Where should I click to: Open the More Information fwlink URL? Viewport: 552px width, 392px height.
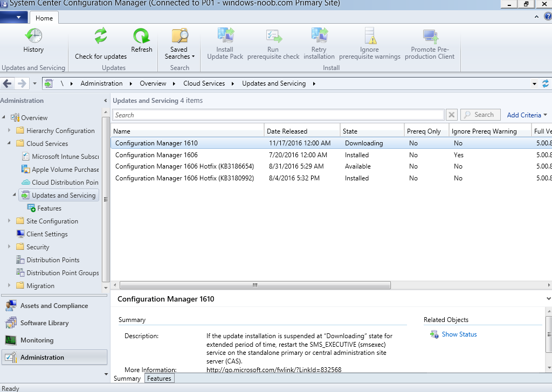(x=273, y=369)
